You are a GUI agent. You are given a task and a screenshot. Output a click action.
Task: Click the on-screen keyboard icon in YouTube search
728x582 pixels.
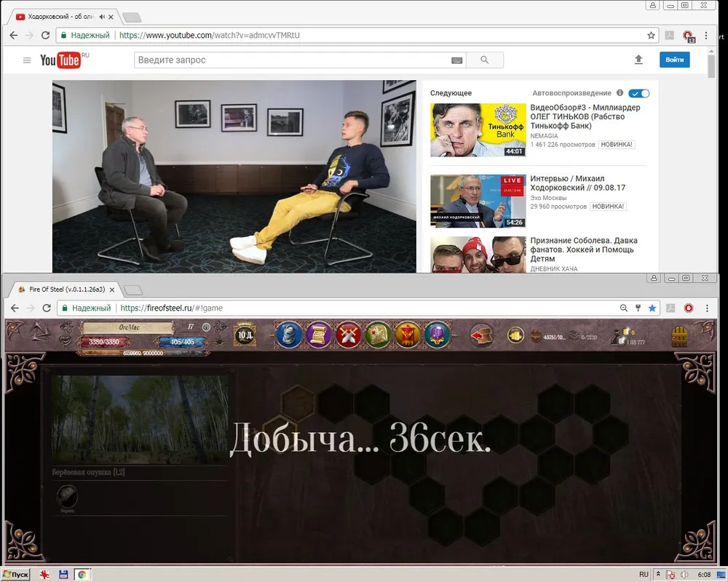point(457,60)
